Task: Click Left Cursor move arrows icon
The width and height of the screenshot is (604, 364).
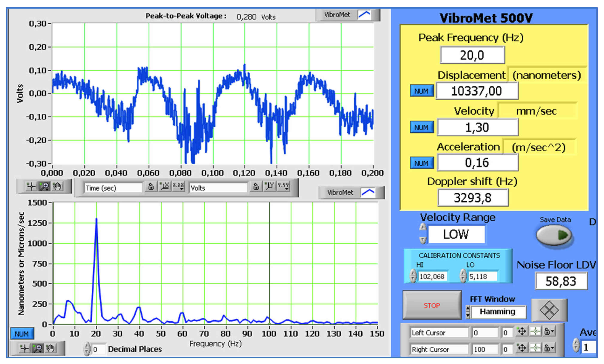Action: pyautogui.click(x=522, y=332)
